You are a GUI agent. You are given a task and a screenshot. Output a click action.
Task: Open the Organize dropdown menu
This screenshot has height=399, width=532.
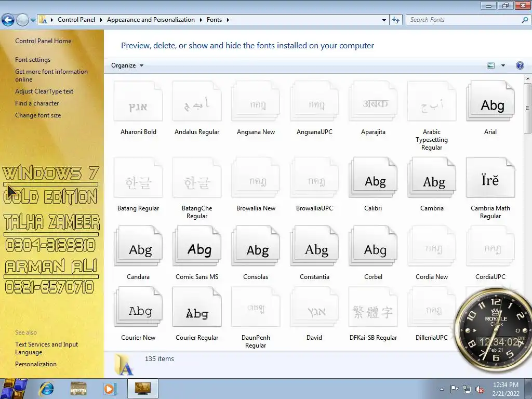click(x=127, y=65)
